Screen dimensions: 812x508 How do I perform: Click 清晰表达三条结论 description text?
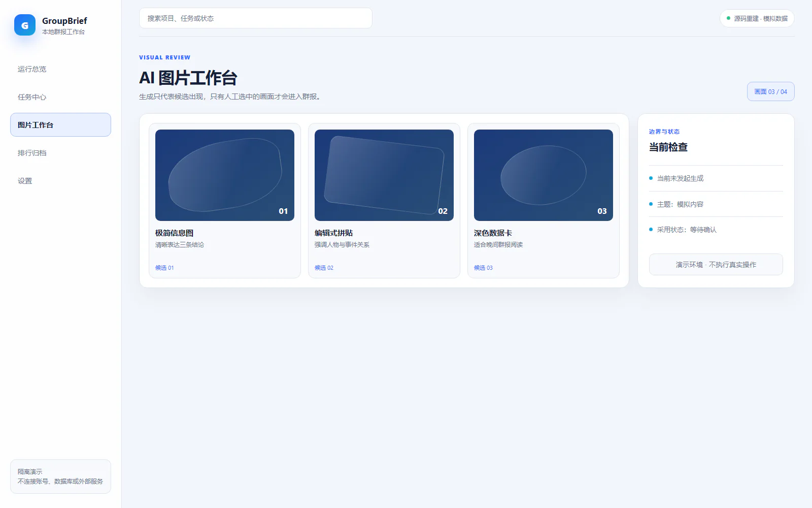pyautogui.click(x=180, y=245)
